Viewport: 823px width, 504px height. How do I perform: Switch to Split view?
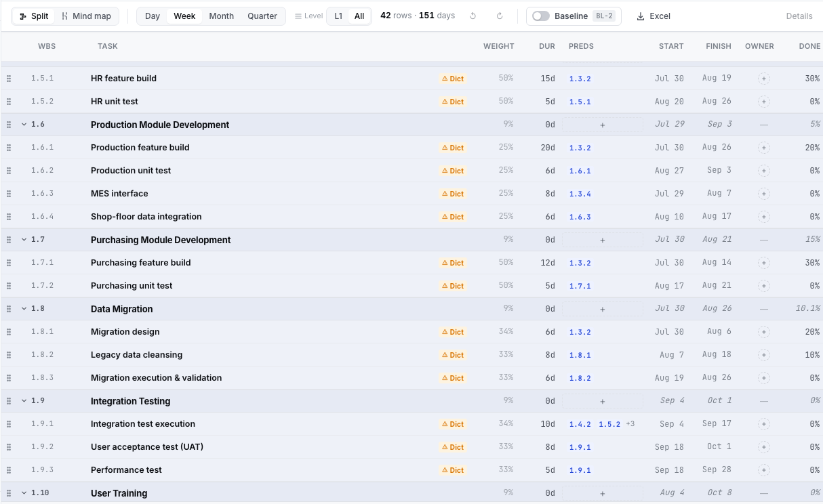click(x=34, y=16)
